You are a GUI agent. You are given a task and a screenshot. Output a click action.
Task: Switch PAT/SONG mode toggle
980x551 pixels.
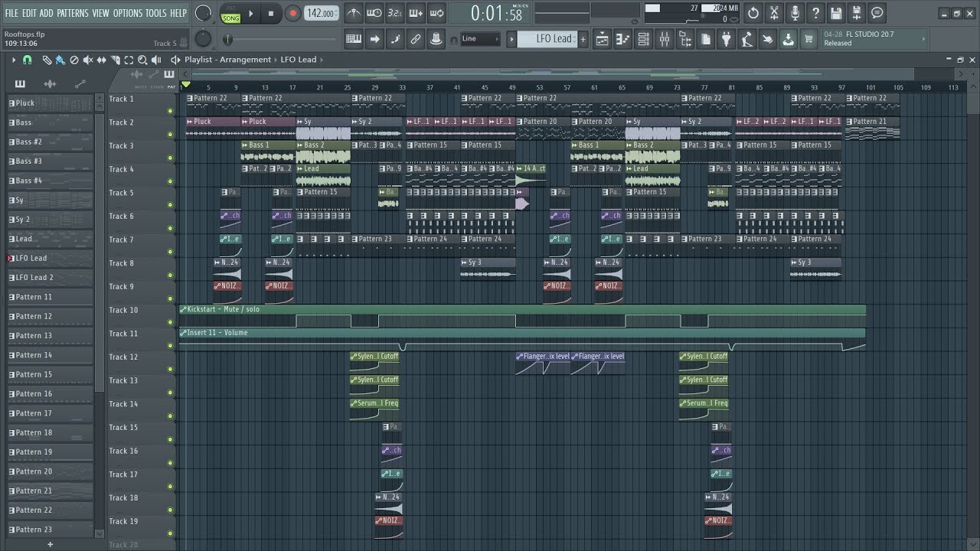[230, 14]
